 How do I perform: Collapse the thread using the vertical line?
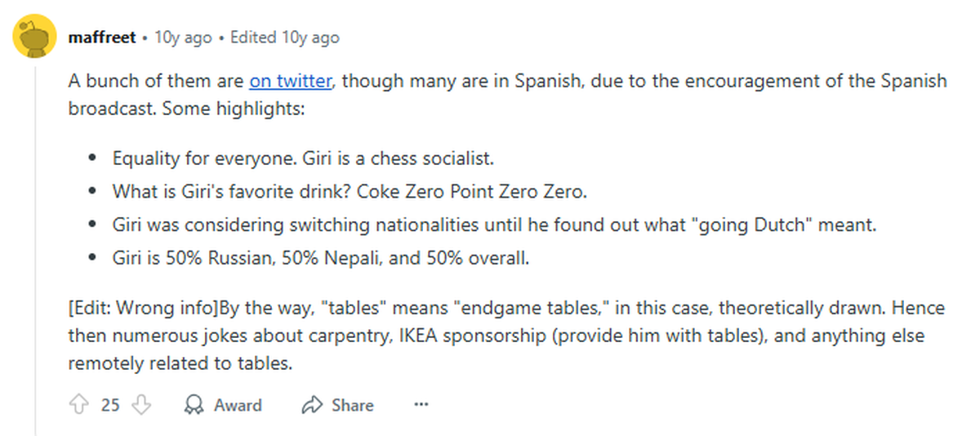point(34,245)
